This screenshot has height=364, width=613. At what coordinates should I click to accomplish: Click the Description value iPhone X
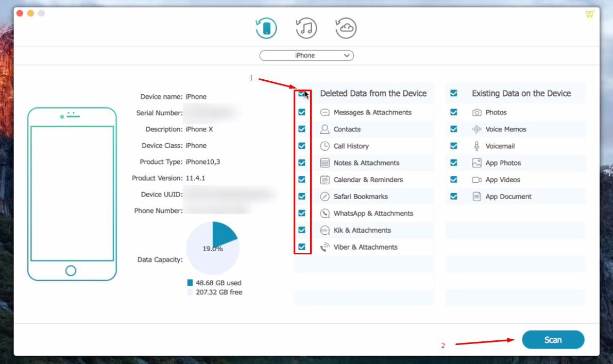(x=199, y=129)
